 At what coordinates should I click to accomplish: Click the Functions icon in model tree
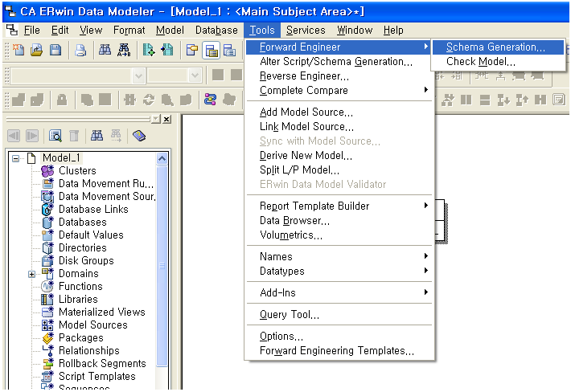tap(47, 286)
